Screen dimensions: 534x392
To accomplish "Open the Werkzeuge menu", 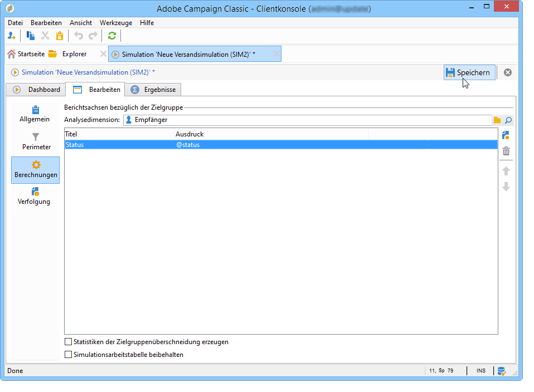I will tap(116, 23).
